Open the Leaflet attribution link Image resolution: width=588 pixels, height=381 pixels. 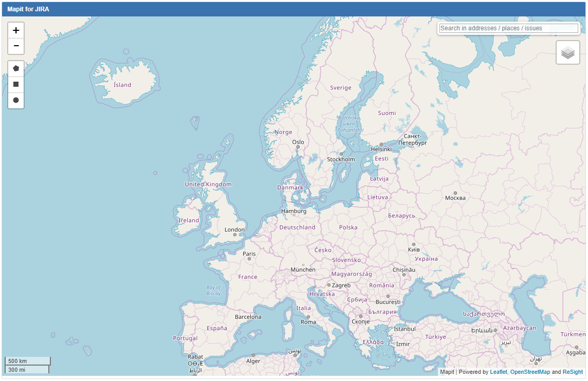499,371
